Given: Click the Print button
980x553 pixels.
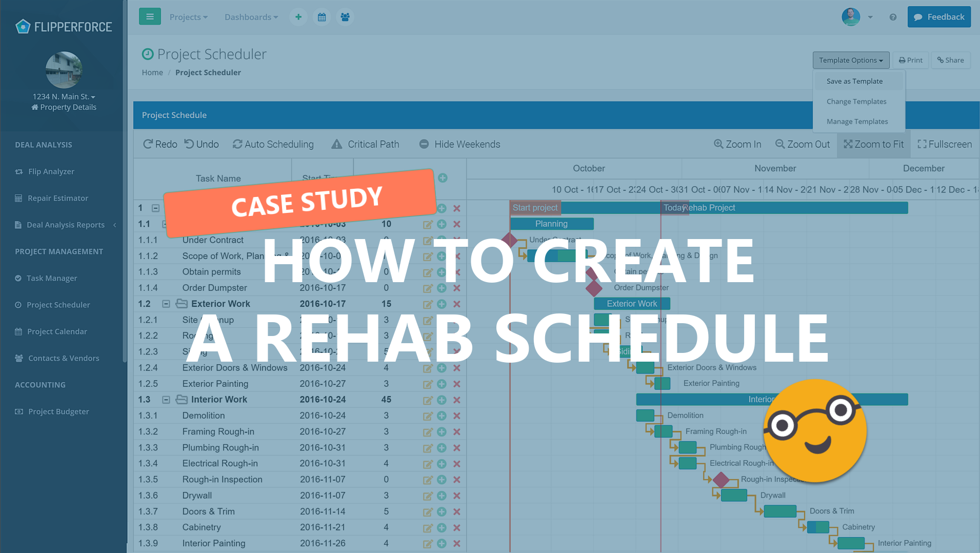Looking at the screenshot, I should tap(911, 60).
